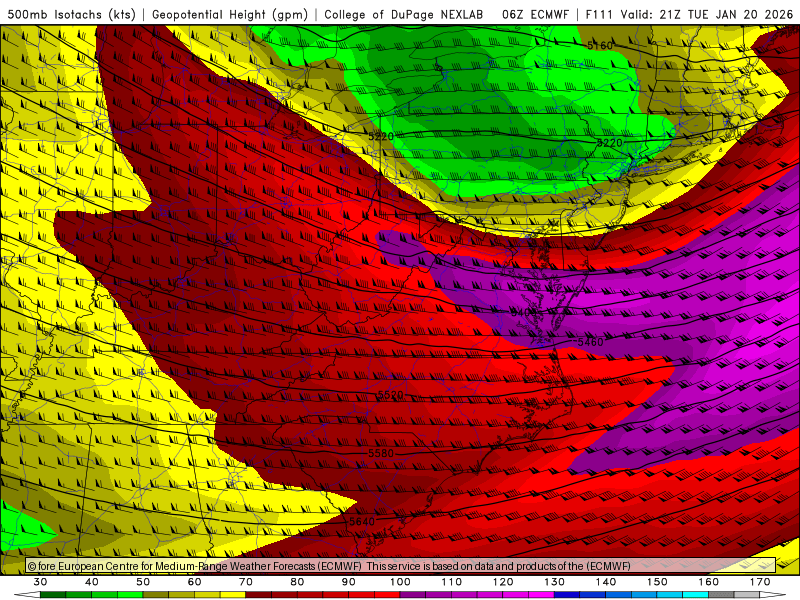Pick the dark green swatch below 30
The height and width of the screenshot is (600, 800).
[x=53, y=595]
